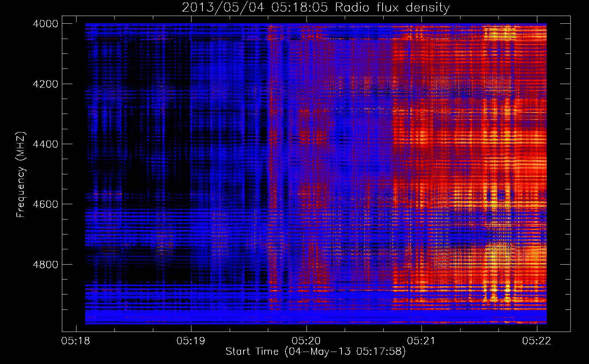Click the 05:18 time axis label
The height and width of the screenshot is (364, 589).
[76, 341]
